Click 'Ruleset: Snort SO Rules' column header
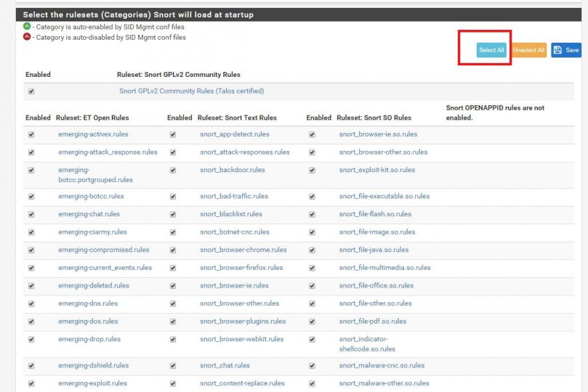Screen dimensions: 588x392 pyautogui.click(x=374, y=118)
